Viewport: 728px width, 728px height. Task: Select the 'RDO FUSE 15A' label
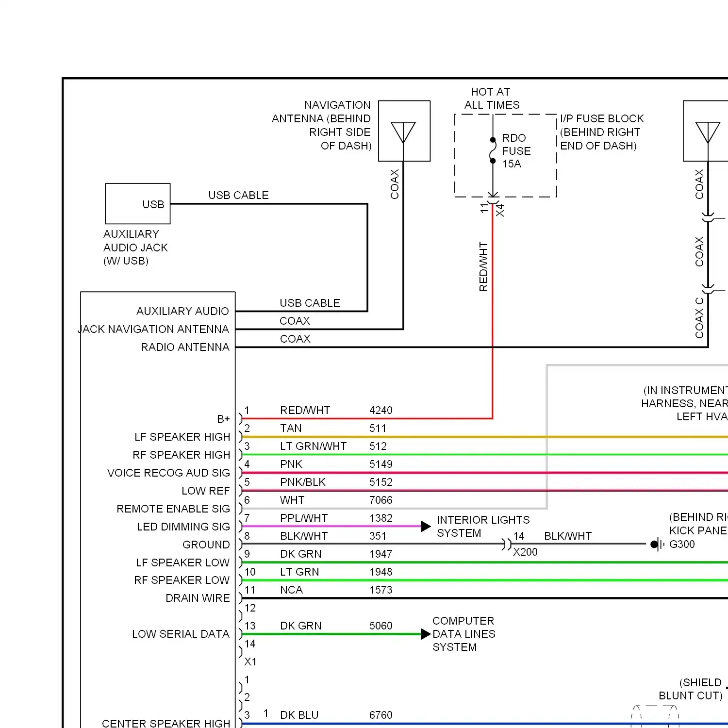(516, 151)
